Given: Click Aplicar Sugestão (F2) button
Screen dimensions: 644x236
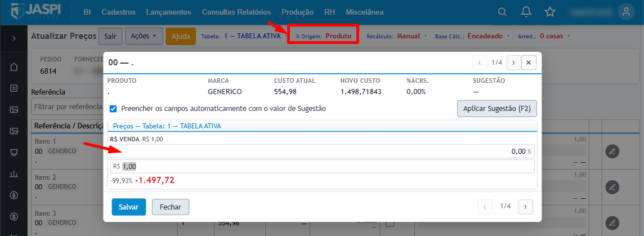Looking at the screenshot, I should coord(497,109).
